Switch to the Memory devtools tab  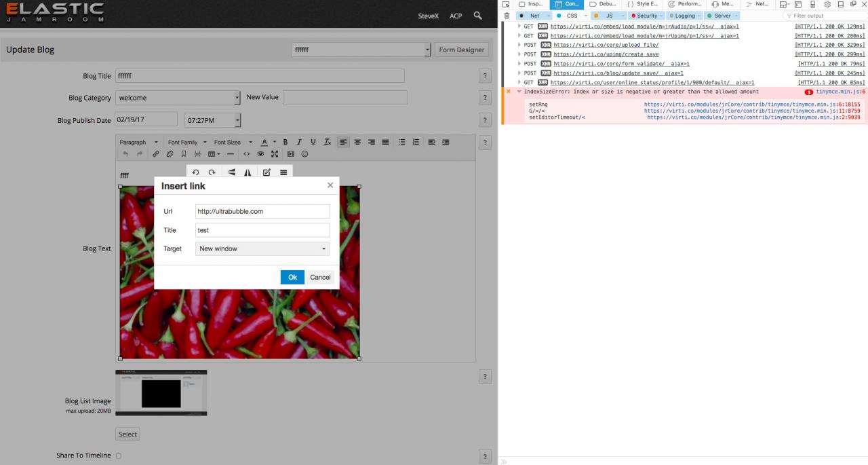(723, 4)
